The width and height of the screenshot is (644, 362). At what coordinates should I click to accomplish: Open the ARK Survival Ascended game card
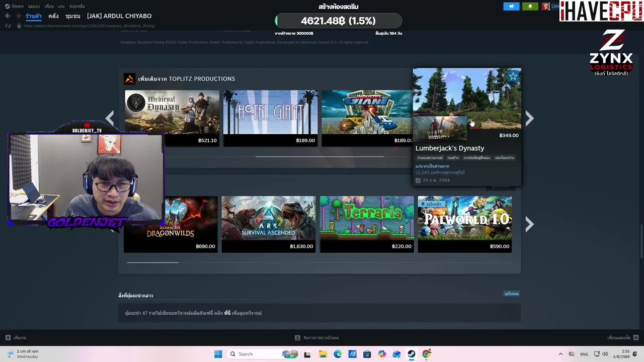tap(269, 224)
